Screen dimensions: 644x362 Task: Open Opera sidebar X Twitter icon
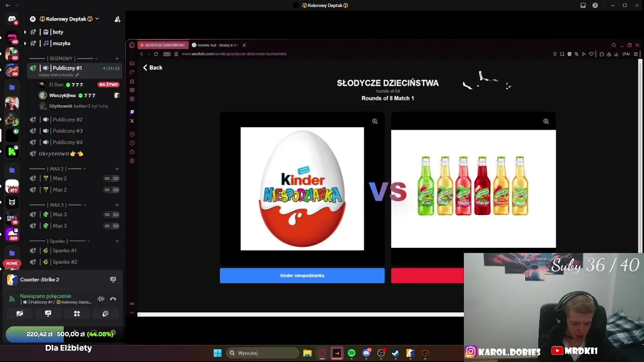[x=132, y=121]
